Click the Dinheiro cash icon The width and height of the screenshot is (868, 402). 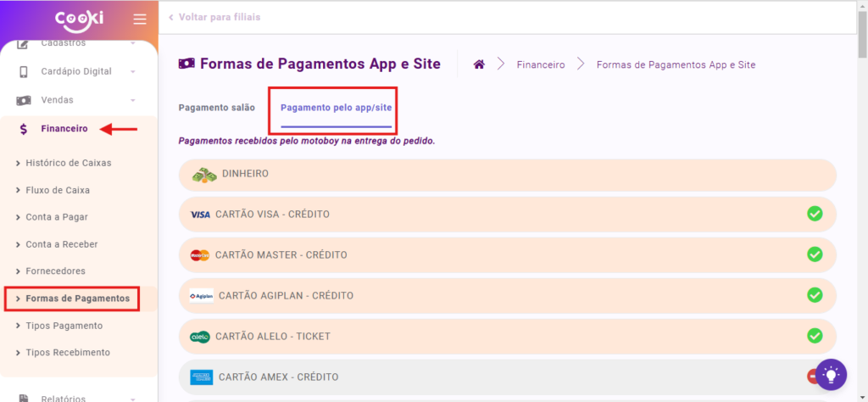pyautogui.click(x=204, y=174)
